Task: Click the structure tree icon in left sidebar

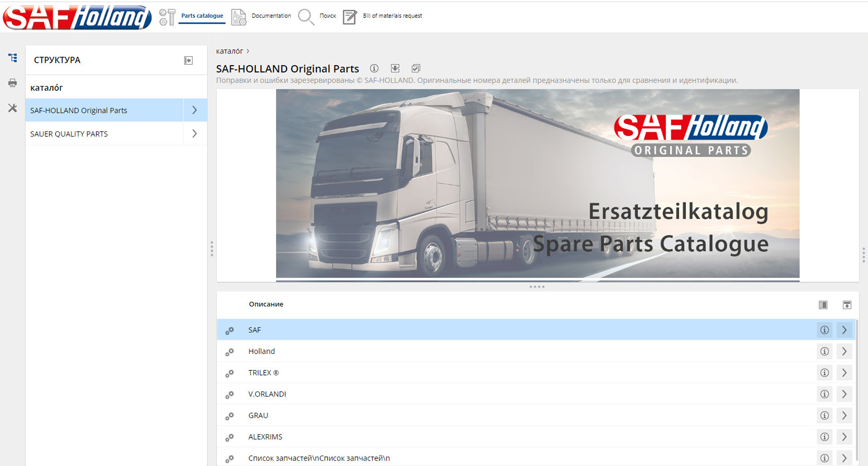Action: pos(13,58)
